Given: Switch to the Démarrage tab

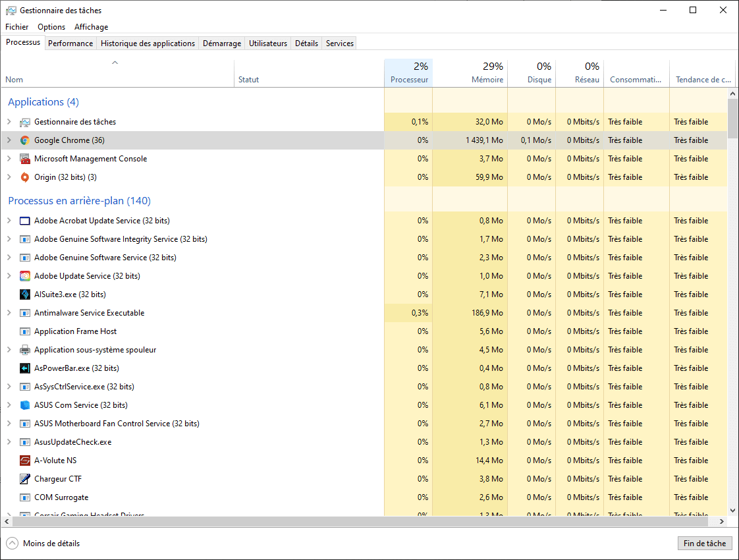Looking at the screenshot, I should (x=222, y=43).
